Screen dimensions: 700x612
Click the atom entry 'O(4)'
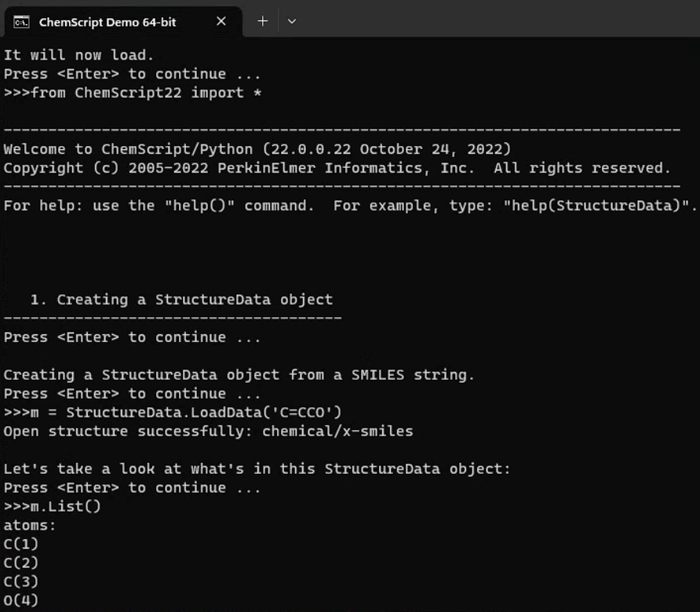tap(20, 600)
